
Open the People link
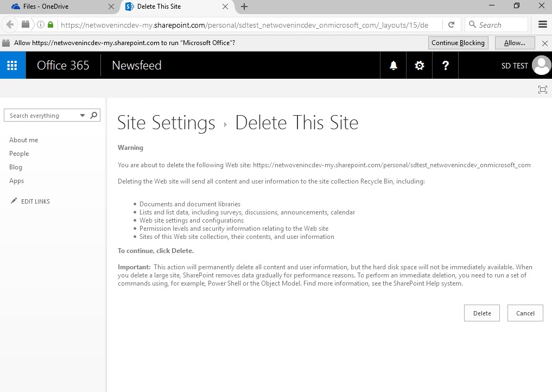pyautogui.click(x=19, y=154)
